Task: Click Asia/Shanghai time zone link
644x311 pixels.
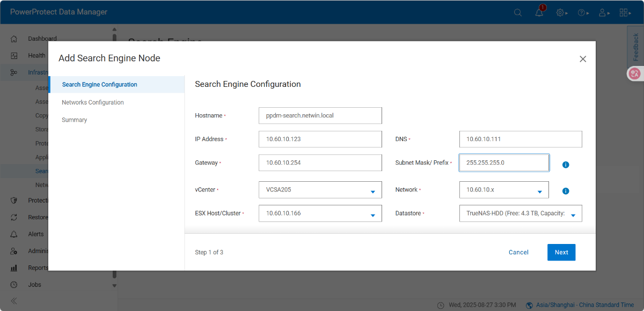Action: pos(586,305)
